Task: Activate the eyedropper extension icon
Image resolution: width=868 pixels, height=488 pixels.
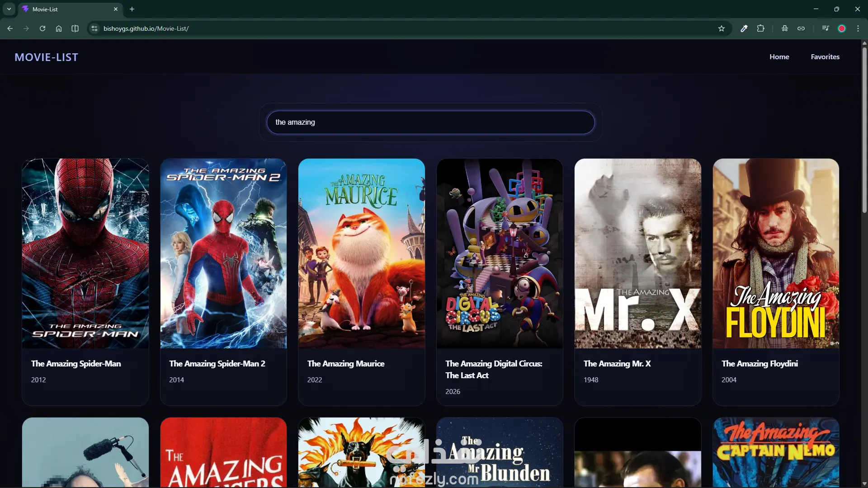Action: click(744, 28)
